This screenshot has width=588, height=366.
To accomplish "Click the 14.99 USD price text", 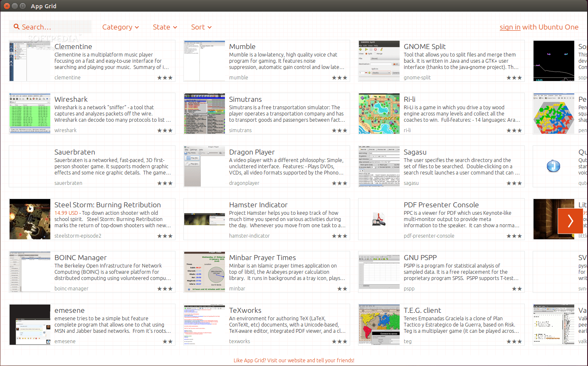I will [x=66, y=213].
